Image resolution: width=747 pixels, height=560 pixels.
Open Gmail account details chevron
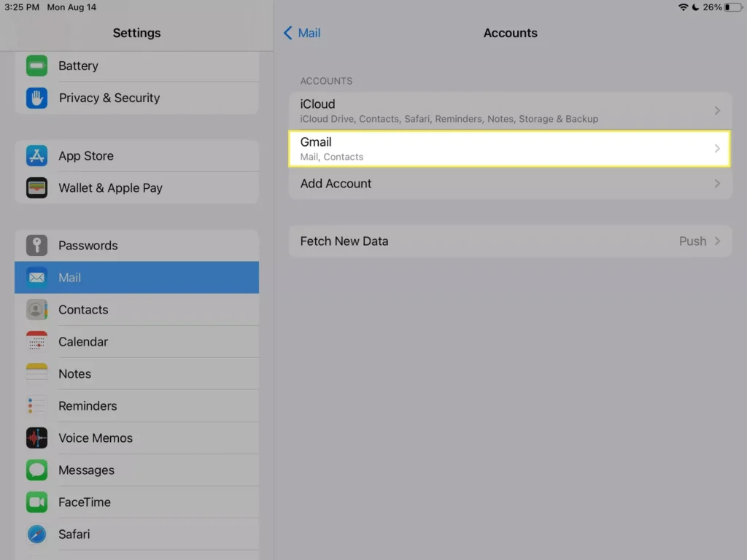717,149
